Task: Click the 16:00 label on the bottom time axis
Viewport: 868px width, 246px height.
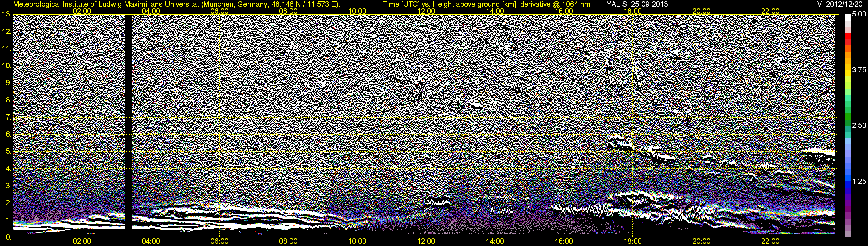Action: (564, 241)
